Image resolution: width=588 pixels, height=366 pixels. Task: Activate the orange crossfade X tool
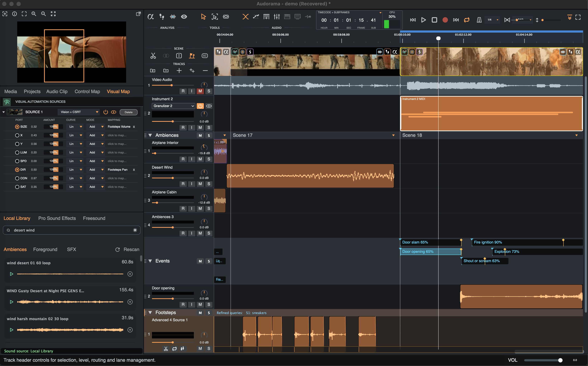click(245, 17)
